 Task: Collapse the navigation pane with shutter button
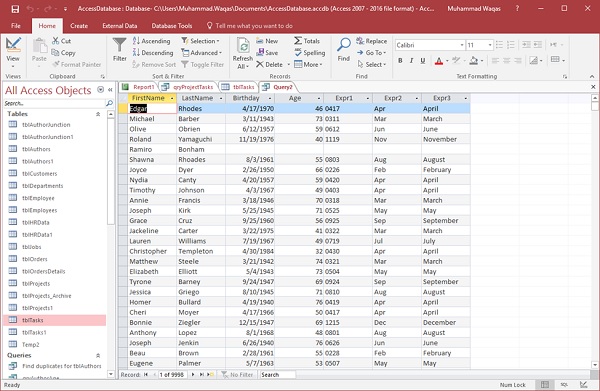point(110,90)
